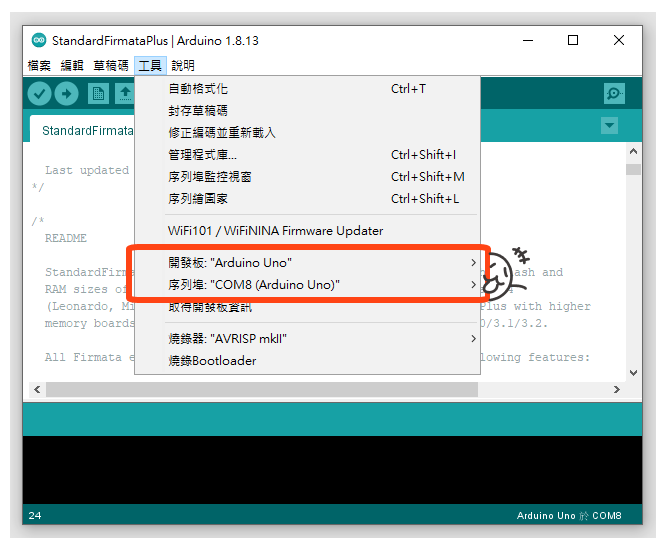The height and width of the screenshot is (551, 668).
Task: Click the Verify checkmark toolbar button
Action: (40, 93)
